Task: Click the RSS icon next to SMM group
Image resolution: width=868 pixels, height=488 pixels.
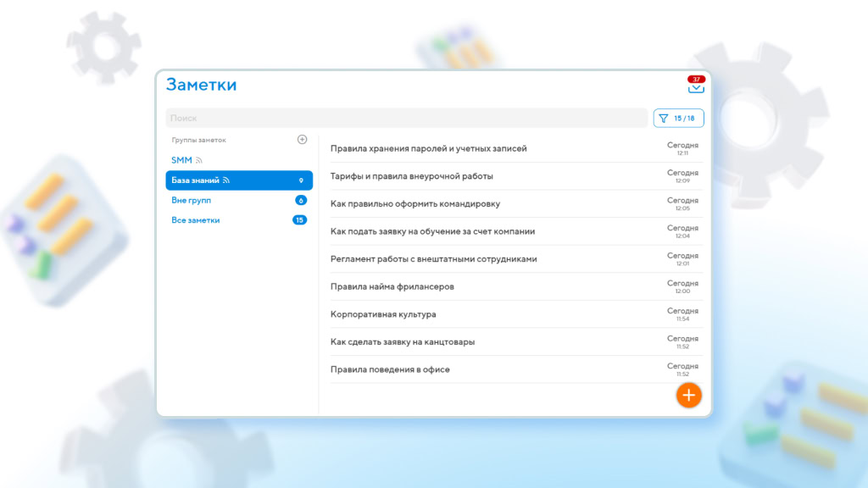Action: click(201, 158)
